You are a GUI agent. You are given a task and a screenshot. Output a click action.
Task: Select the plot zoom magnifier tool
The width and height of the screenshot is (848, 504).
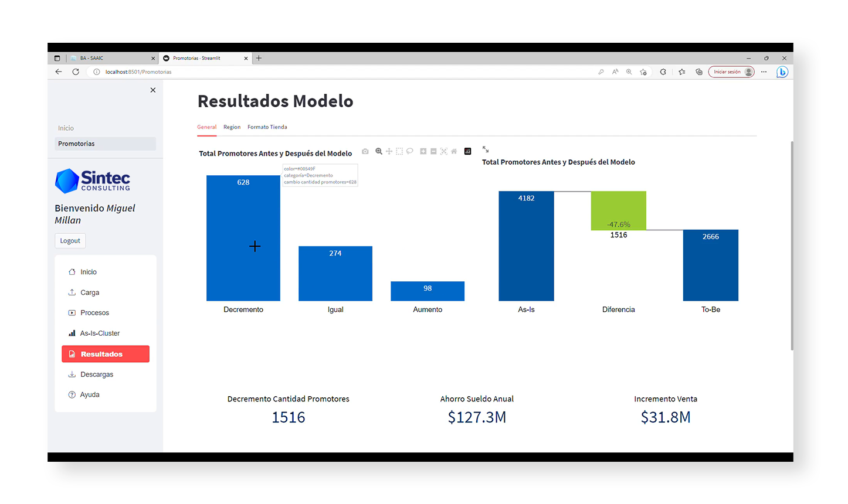coord(379,151)
